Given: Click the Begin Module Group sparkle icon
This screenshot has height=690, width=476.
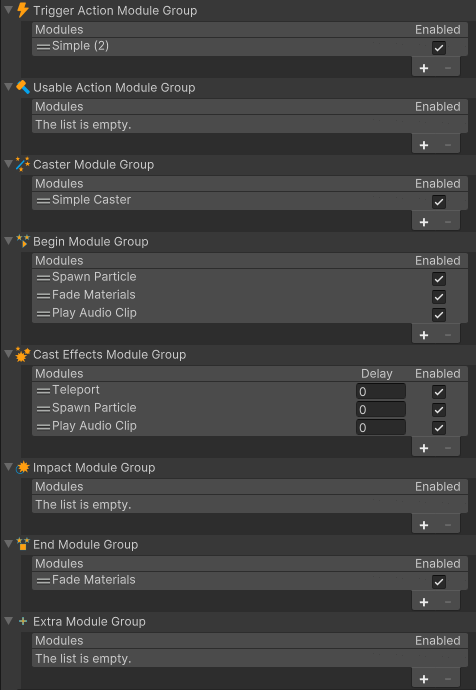Looking at the screenshot, I should (x=22, y=241).
